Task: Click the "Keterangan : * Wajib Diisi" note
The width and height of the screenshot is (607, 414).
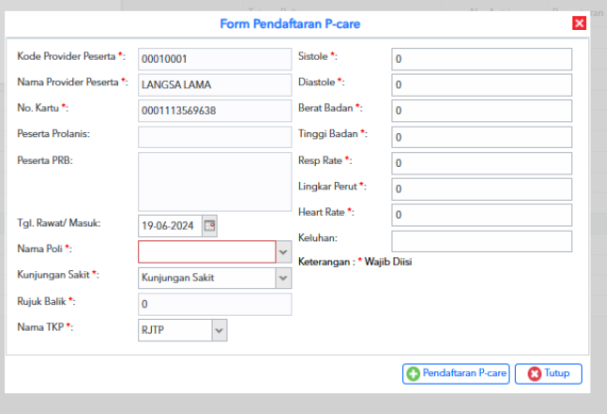Action: 355,262
